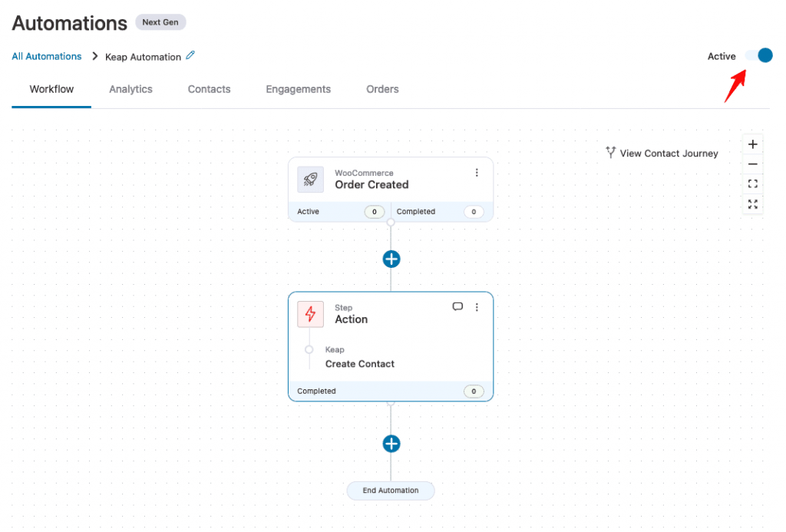Open the Action step three-dot menu

tap(477, 307)
